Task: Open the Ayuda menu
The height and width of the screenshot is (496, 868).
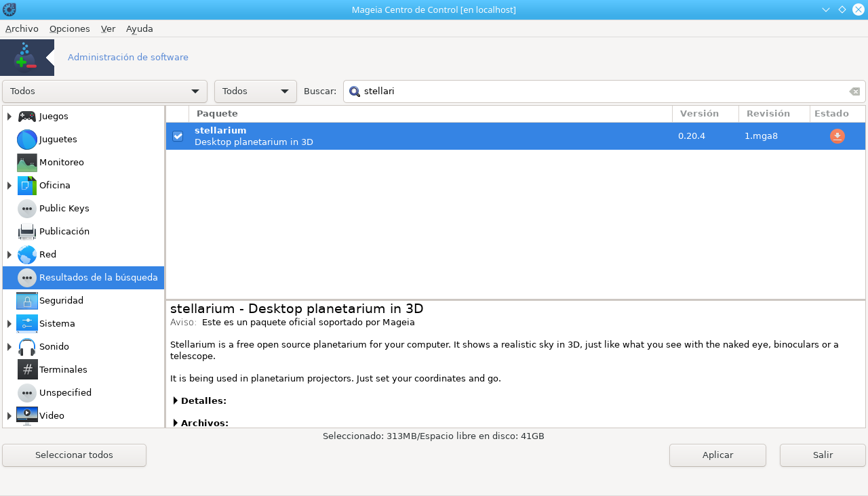Action: (x=140, y=28)
